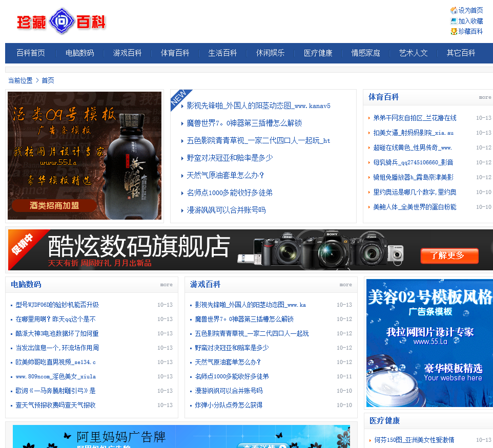The width and height of the screenshot is (493, 448).
Task: Click the 酒类招商加盟 button on the banner
Action: 54,205
